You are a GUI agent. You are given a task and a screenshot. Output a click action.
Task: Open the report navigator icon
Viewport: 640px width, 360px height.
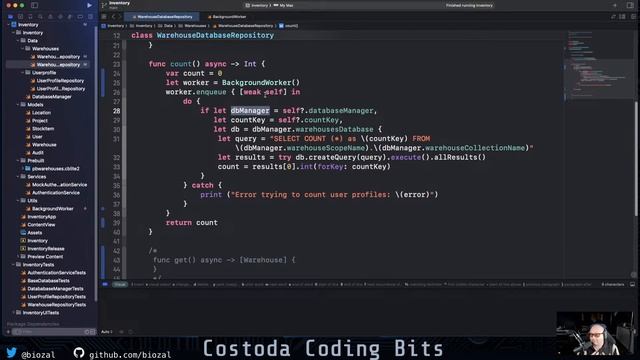point(90,17)
